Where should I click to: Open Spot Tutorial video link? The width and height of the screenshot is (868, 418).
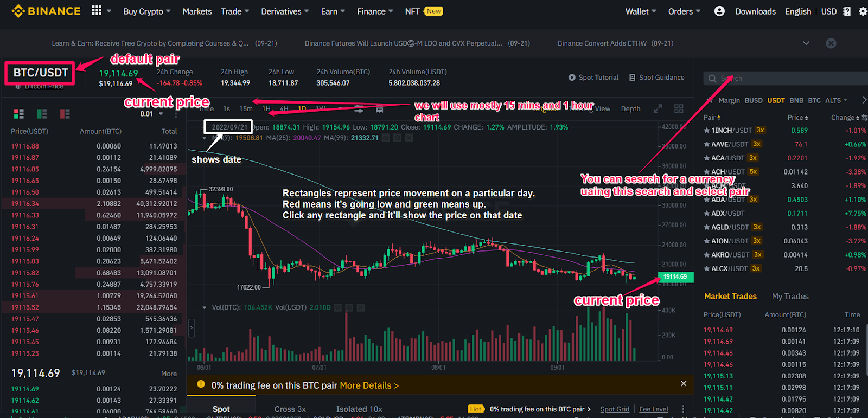(593, 78)
